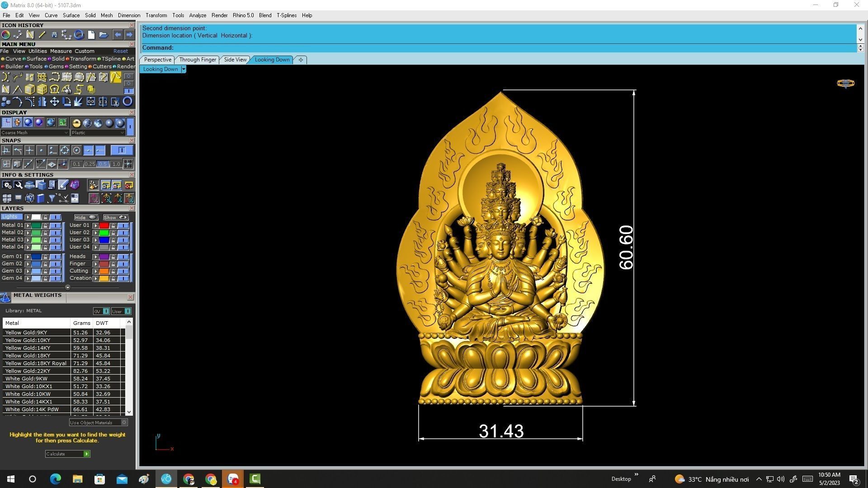Enable Use Object Materials option

[98, 422]
